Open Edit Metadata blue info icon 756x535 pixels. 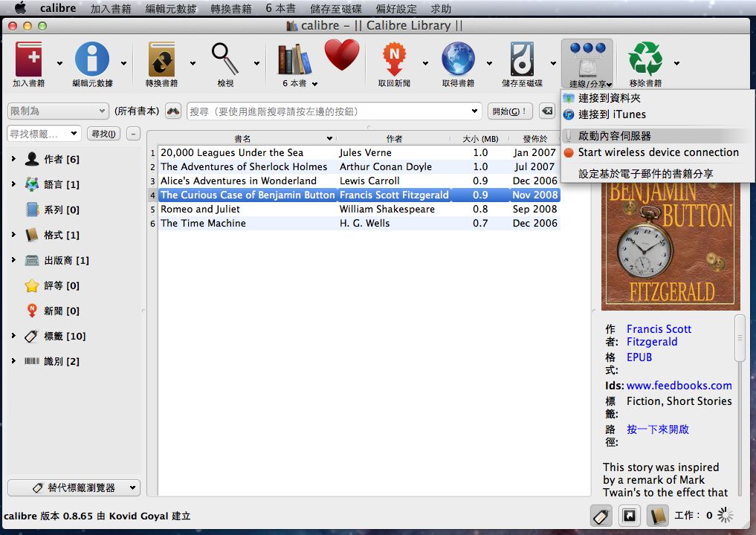coord(92,59)
